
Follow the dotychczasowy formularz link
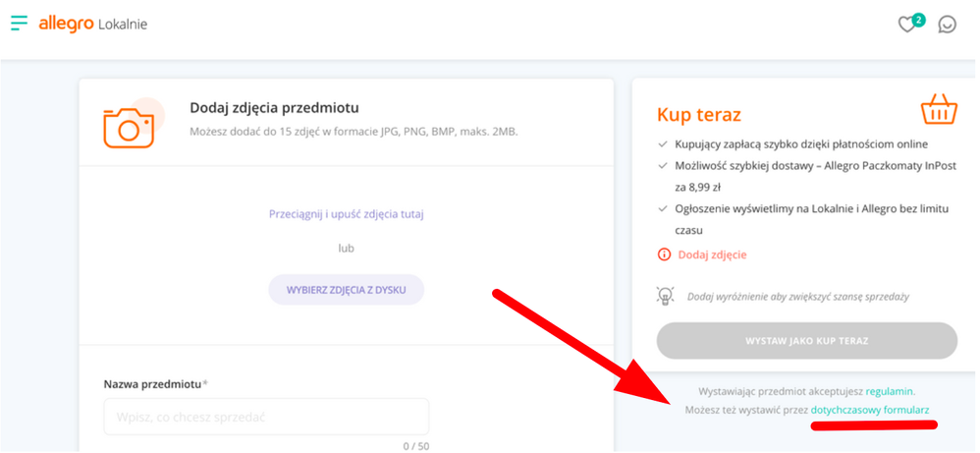pos(869,409)
